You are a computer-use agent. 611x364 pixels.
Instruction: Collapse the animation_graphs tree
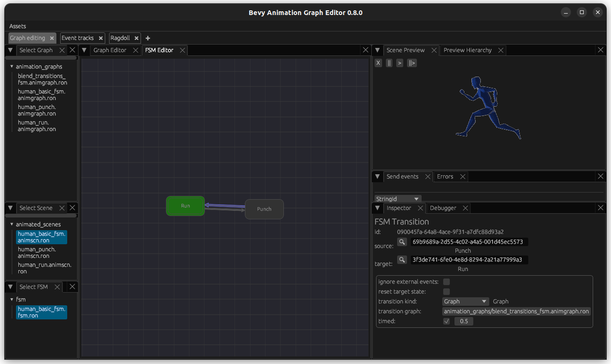point(12,67)
